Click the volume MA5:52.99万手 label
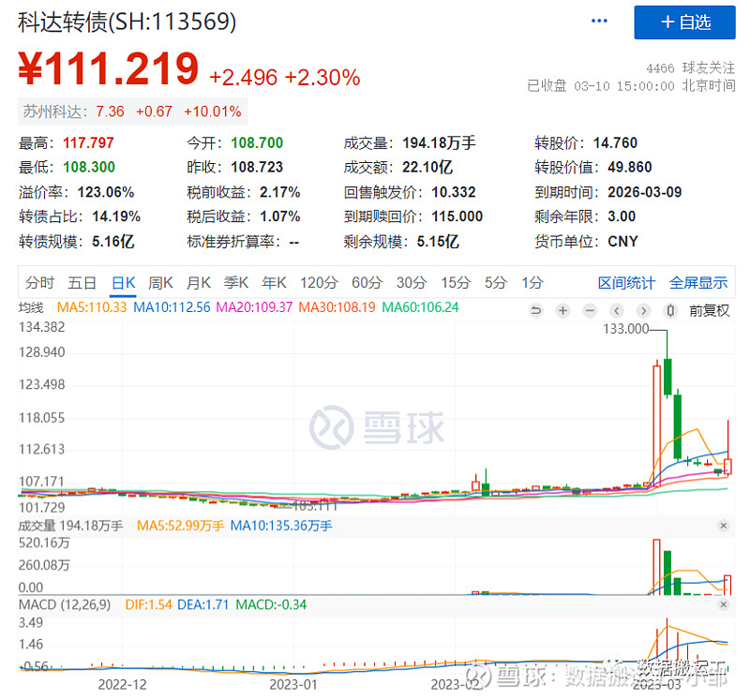This screenshot has height=700, width=750. tap(180, 526)
